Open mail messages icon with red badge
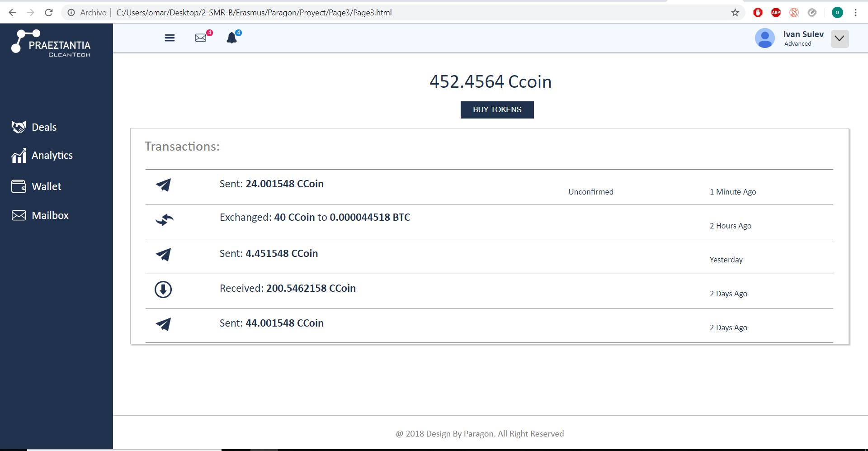 tap(201, 38)
